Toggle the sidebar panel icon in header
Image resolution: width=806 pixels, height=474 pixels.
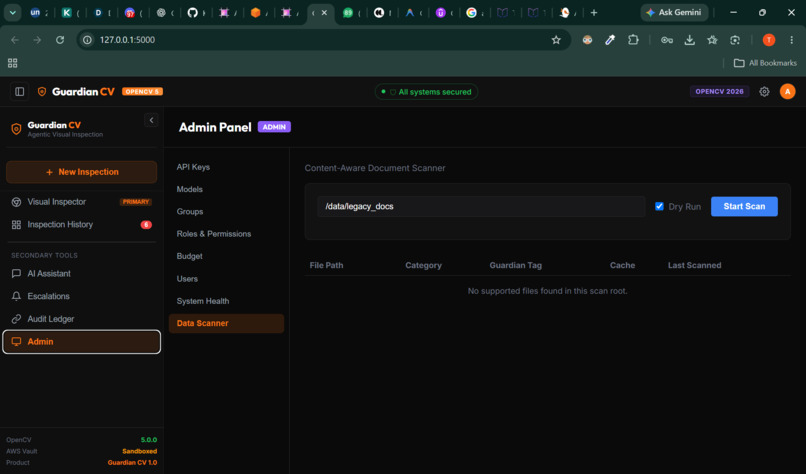tap(20, 92)
